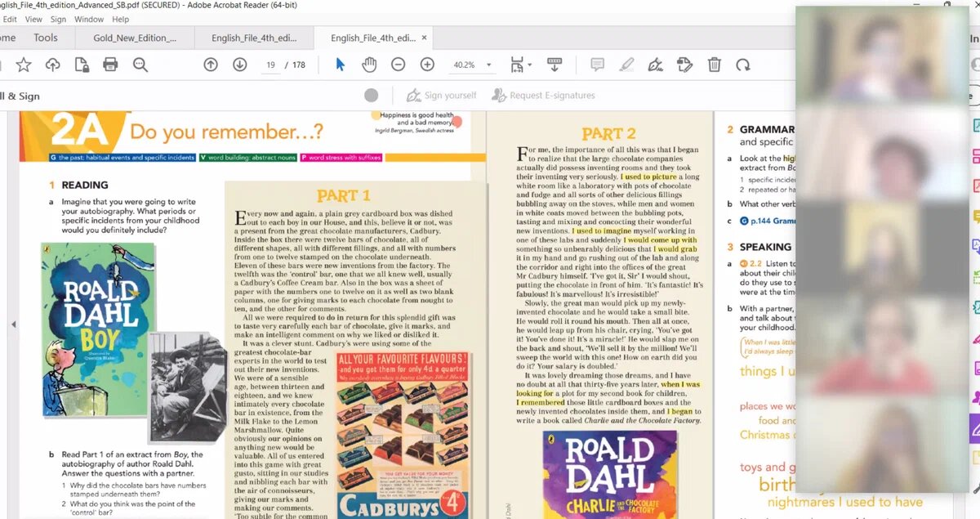The image size is (980, 519).
Task: Open the View menu
Action: pyautogui.click(x=33, y=19)
